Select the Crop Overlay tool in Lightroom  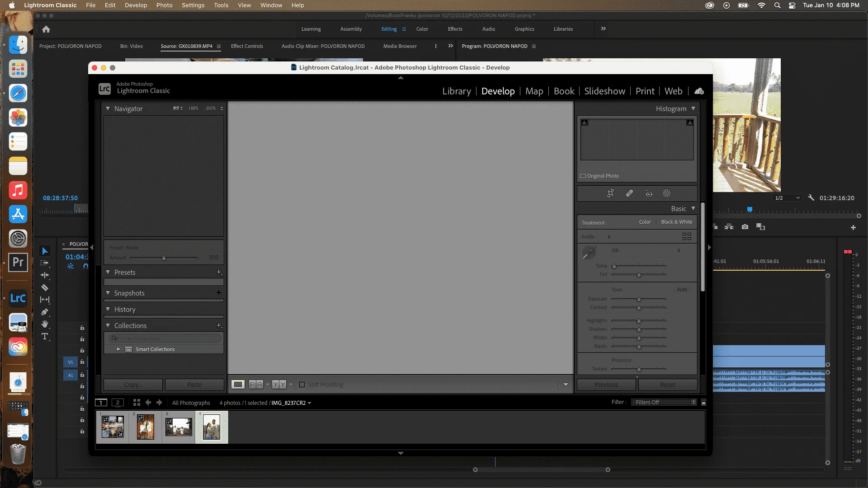tap(610, 193)
